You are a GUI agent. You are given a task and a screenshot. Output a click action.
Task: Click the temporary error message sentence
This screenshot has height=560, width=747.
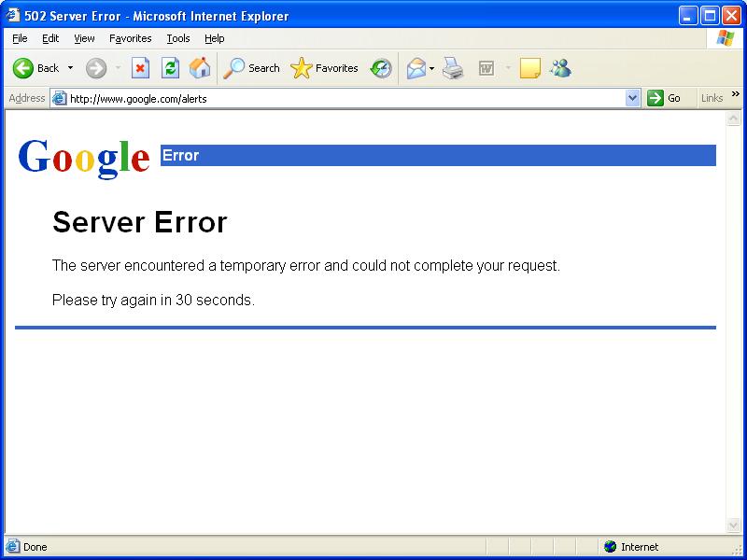(x=306, y=265)
